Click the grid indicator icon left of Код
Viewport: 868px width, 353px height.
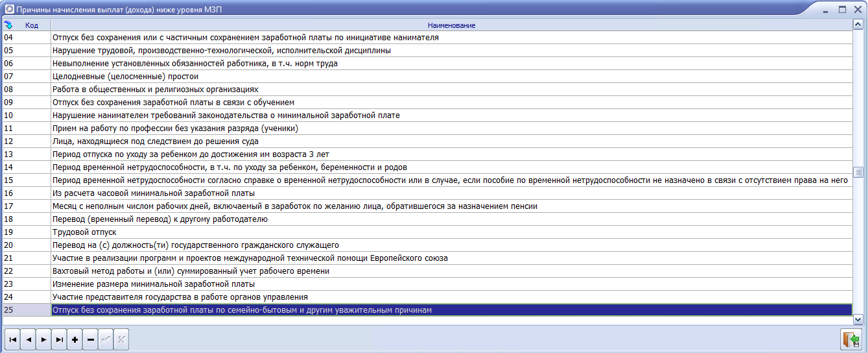(8, 25)
